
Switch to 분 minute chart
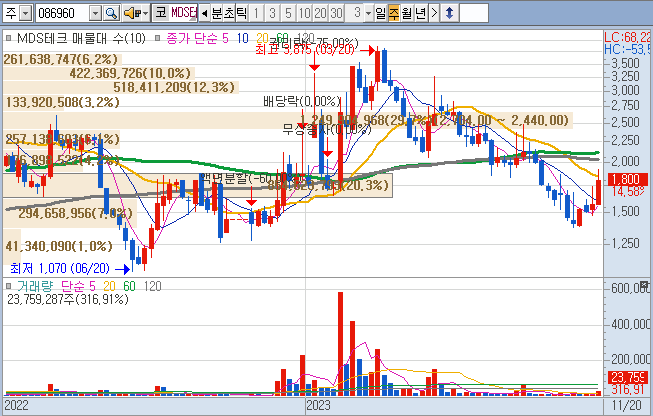pyautogui.click(x=217, y=13)
